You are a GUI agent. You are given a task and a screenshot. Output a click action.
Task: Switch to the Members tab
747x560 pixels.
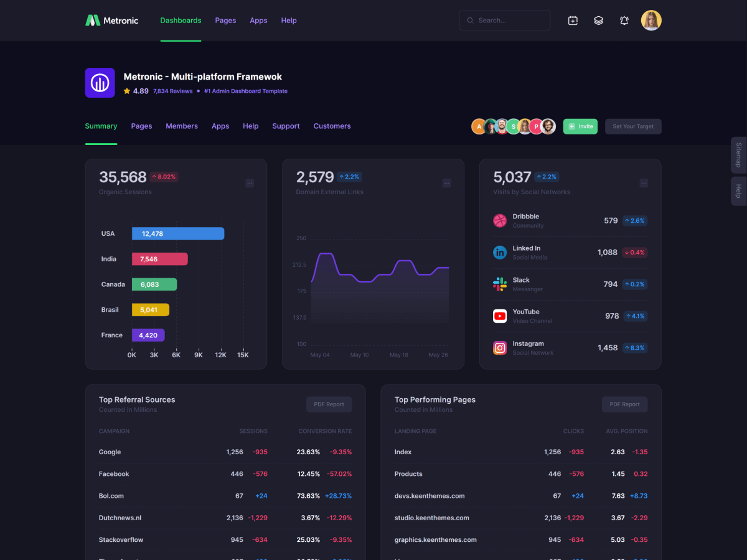click(182, 126)
